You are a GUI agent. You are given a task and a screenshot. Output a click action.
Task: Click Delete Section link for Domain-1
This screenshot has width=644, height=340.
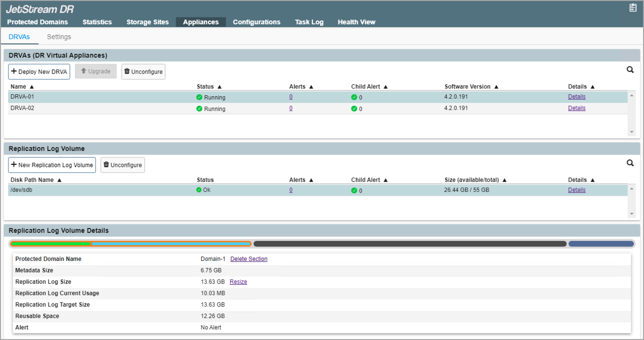249,259
